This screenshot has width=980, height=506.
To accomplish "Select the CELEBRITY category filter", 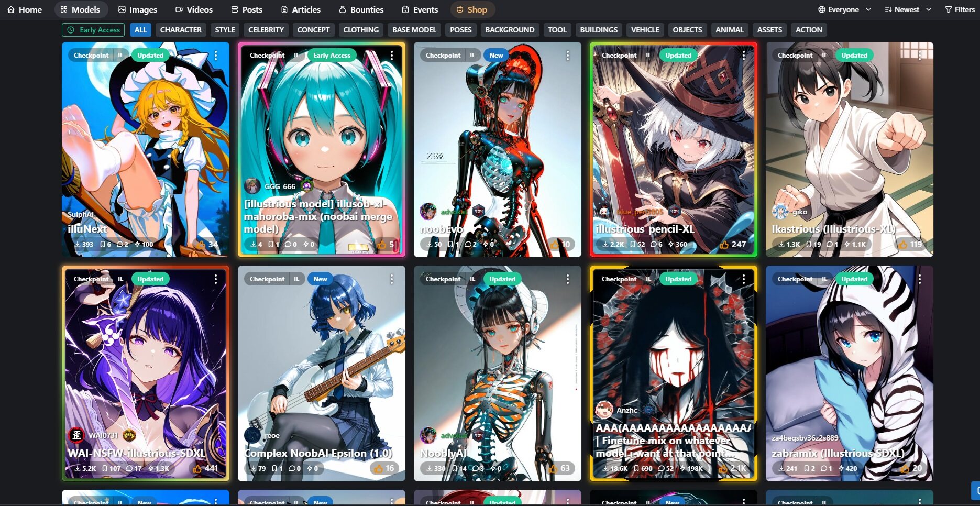I will pyautogui.click(x=266, y=30).
